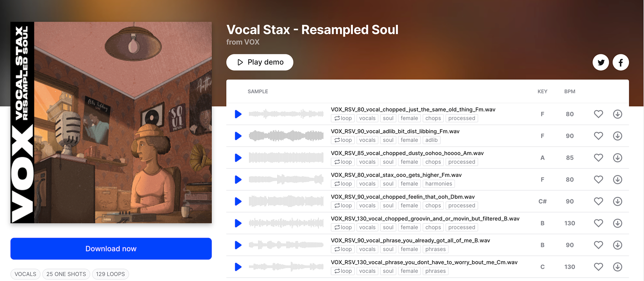Download the groovin_and_or_movin sample
Viewport: 644px width, 281px height.
click(x=618, y=223)
